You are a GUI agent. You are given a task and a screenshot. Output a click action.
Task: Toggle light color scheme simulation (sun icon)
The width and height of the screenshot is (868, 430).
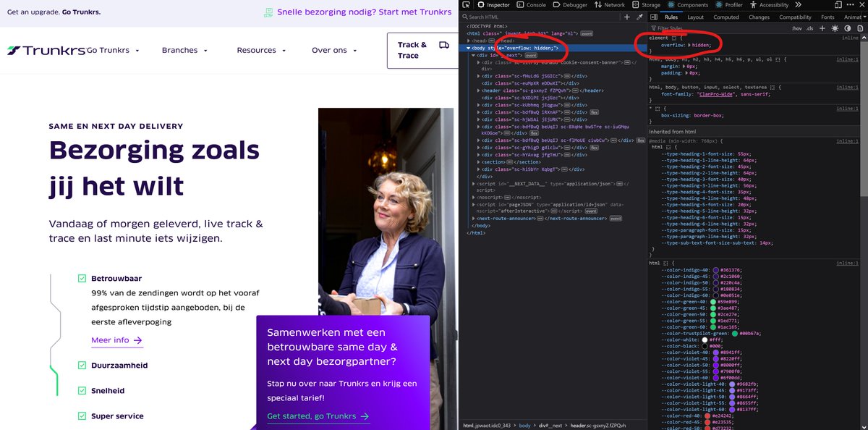pos(835,28)
